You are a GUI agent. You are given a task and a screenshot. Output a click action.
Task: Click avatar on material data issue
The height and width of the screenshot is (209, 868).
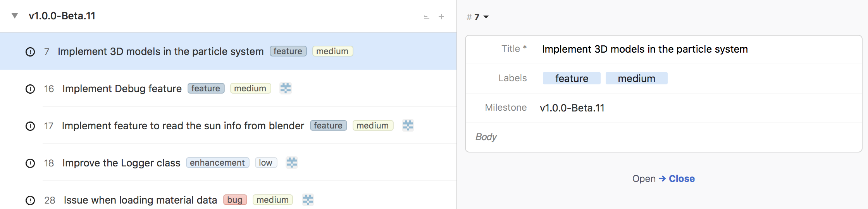308,200
